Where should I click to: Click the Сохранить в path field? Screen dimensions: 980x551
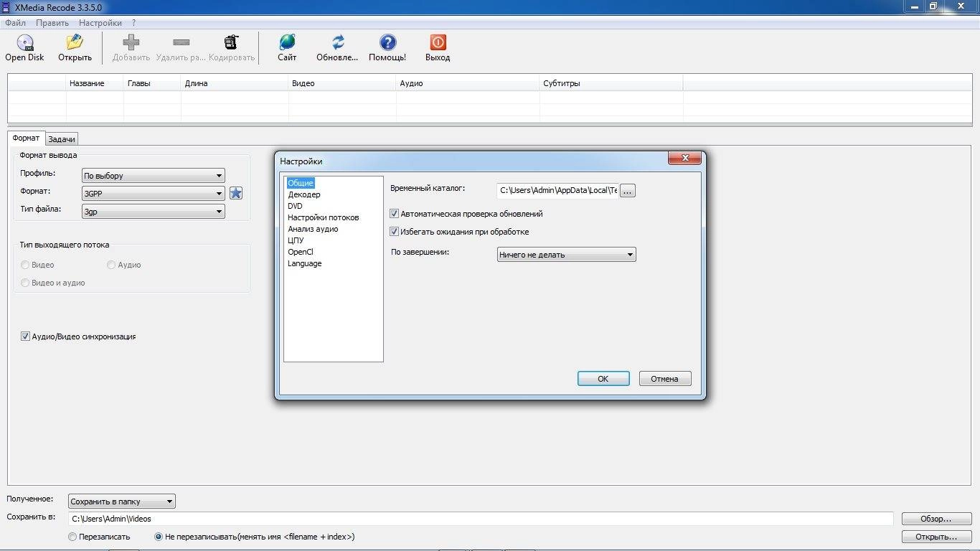pos(481,519)
